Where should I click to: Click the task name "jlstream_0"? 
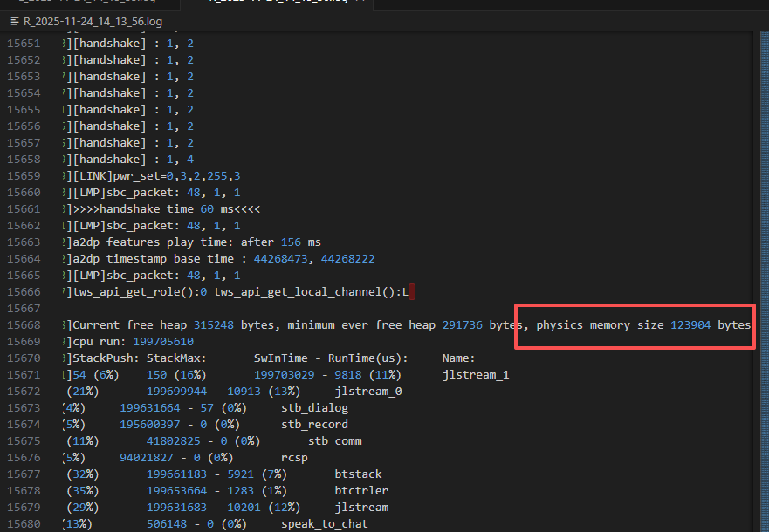click(x=368, y=392)
